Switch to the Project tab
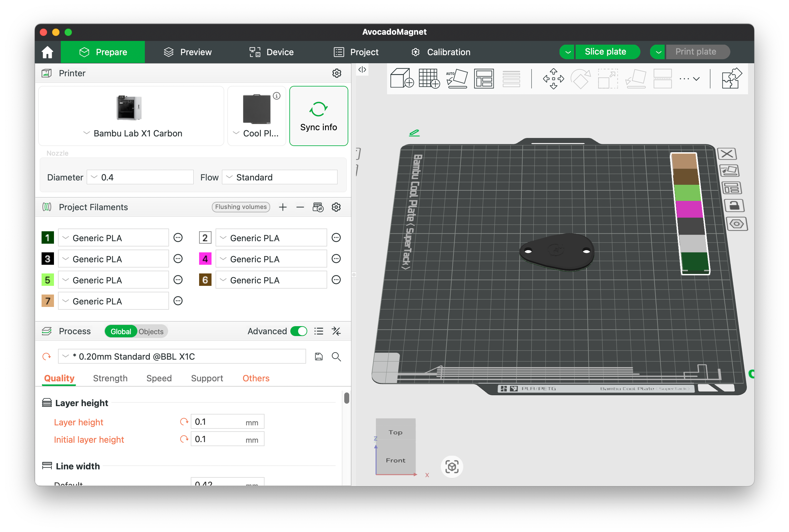The image size is (789, 532). coord(355,52)
